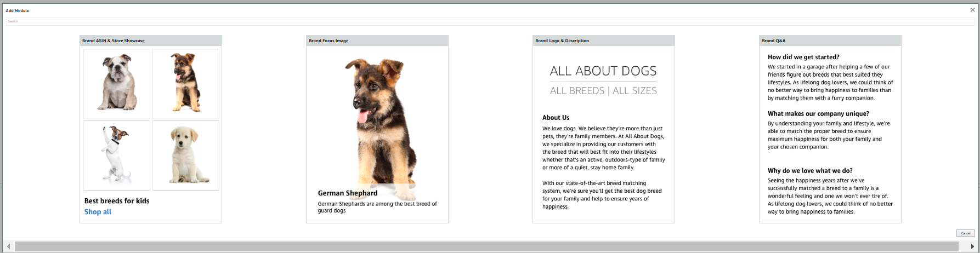The image size is (980, 253).
Task: Click the small German Shepherd puppy thumbnail
Action: (186, 84)
